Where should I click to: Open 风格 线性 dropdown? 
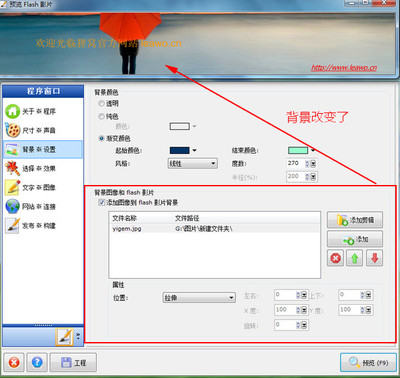pos(193,164)
